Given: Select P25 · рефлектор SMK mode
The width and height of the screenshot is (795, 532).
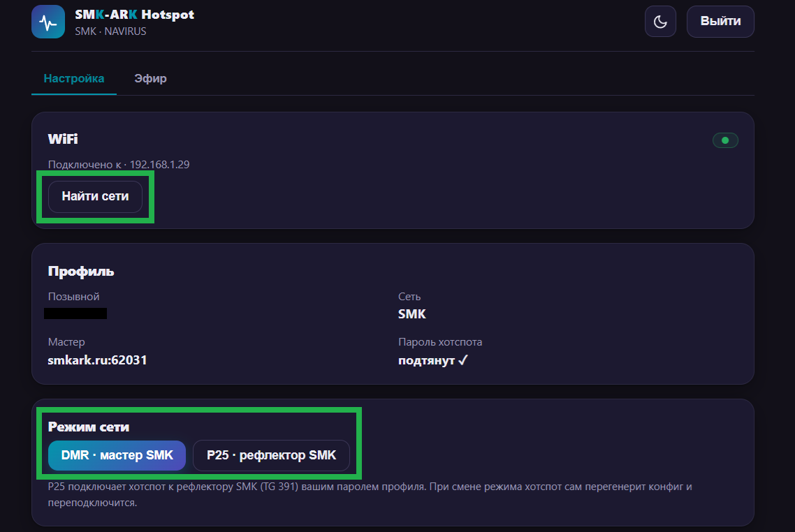Looking at the screenshot, I should [271, 455].
